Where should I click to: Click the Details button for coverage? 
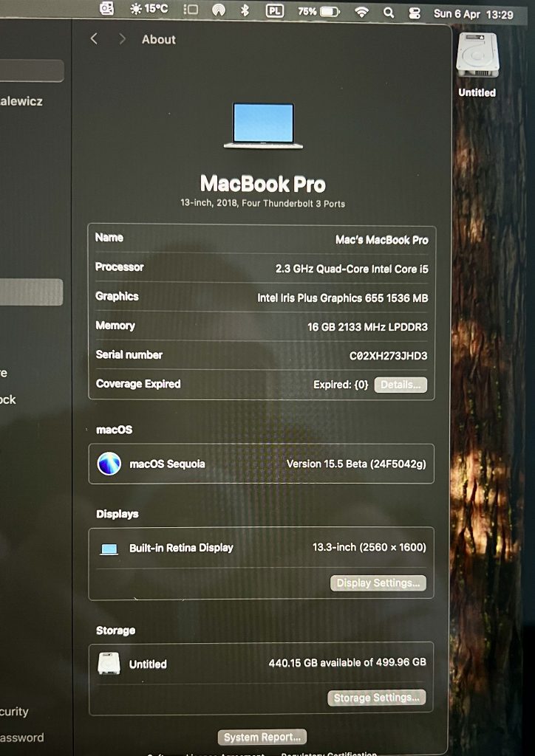(401, 385)
